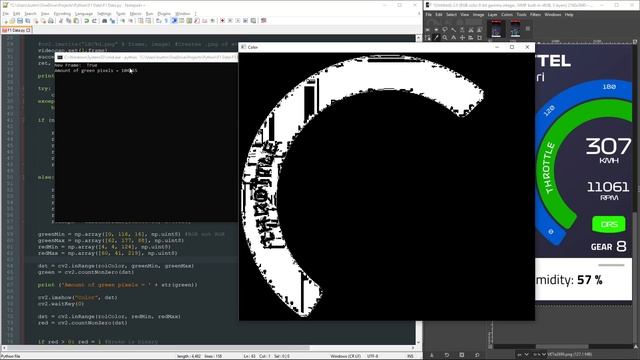Maximize the Color window
640x360 pixels.
[x=512, y=47]
